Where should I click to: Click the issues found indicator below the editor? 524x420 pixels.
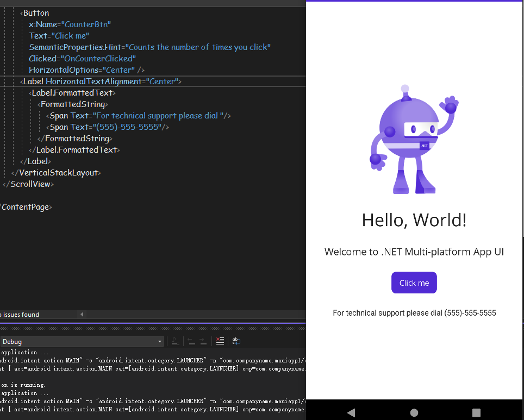(x=20, y=314)
